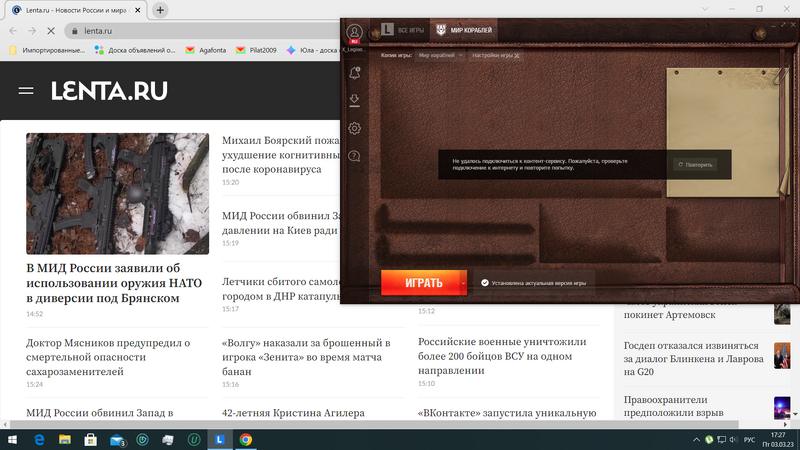Expand the Мир кораблей game copy dropdown
This screenshot has width=800, height=450.
[440, 55]
